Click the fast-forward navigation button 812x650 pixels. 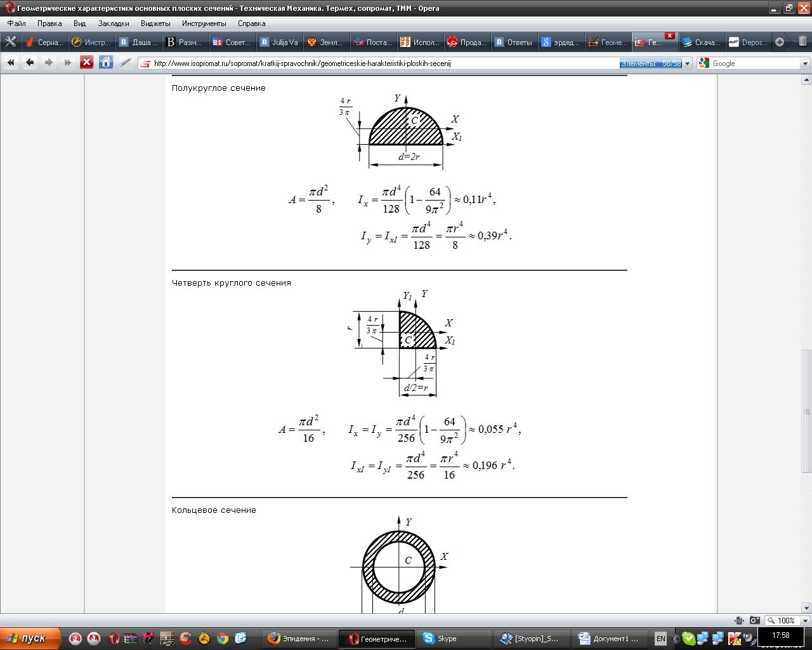[x=68, y=62]
